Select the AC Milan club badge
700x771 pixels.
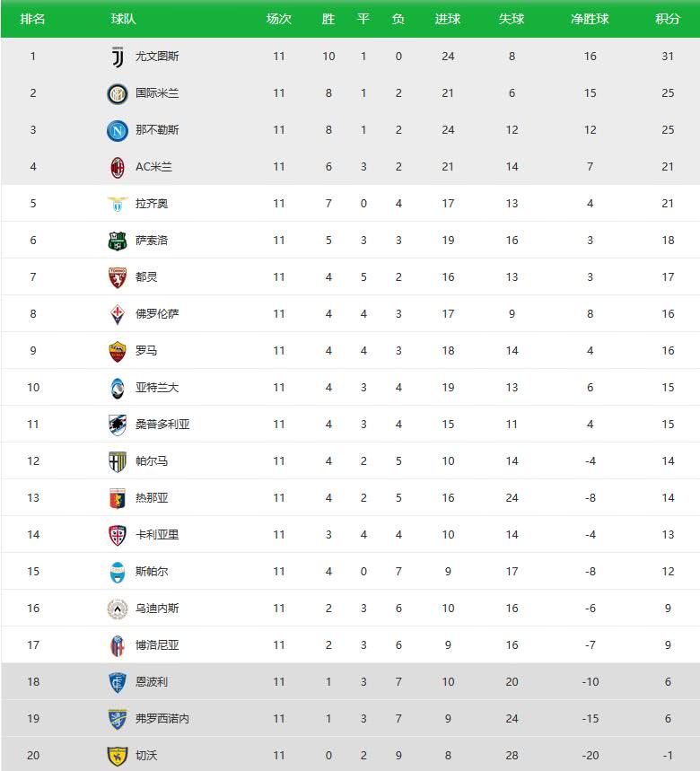[118, 167]
